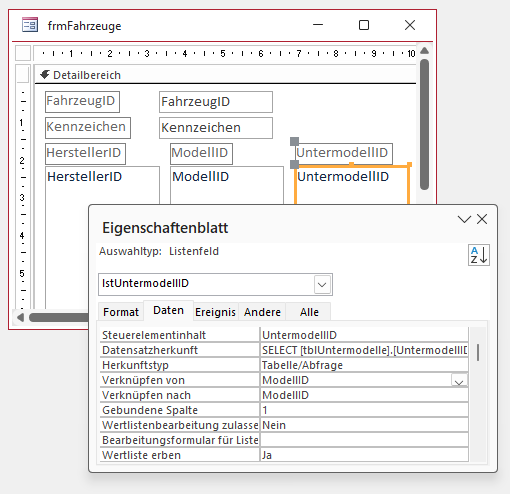Click the Herkunftstyp value Tabelle/Abfrage
Image resolution: width=510 pixels, height=494 pixels.
pyautogui.click(x=364, y=365)
